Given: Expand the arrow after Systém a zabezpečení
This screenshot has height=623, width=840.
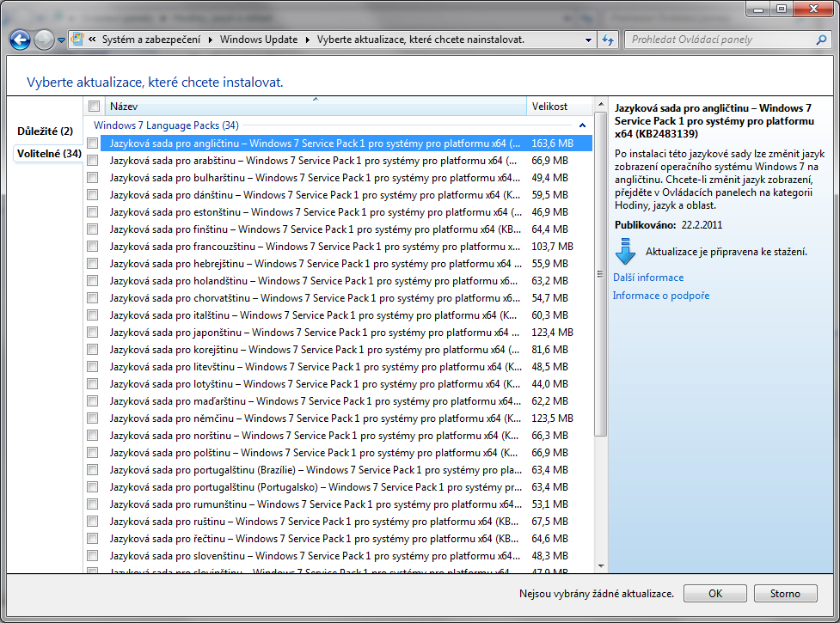Looking at the screenshot, I should click(210, 40).
